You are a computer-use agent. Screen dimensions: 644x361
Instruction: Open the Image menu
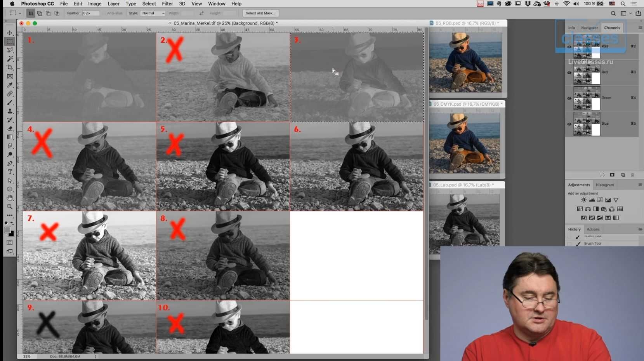[x=95, y=3]
